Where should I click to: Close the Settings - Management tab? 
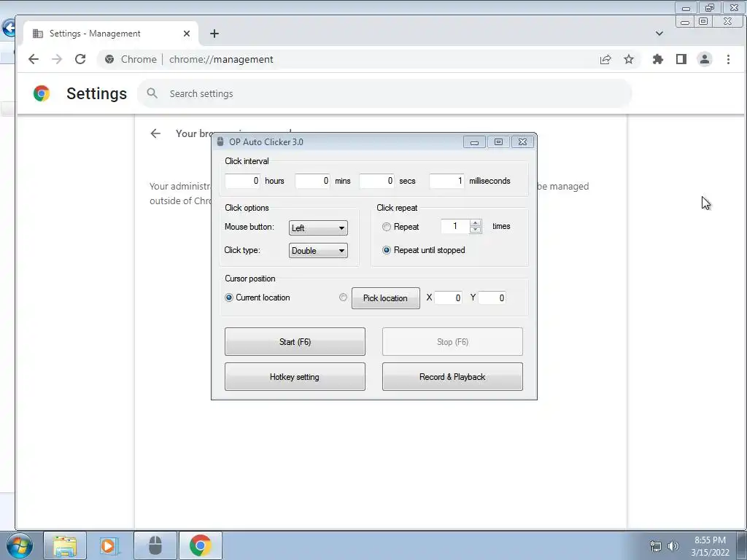click(x=187, y=34)
